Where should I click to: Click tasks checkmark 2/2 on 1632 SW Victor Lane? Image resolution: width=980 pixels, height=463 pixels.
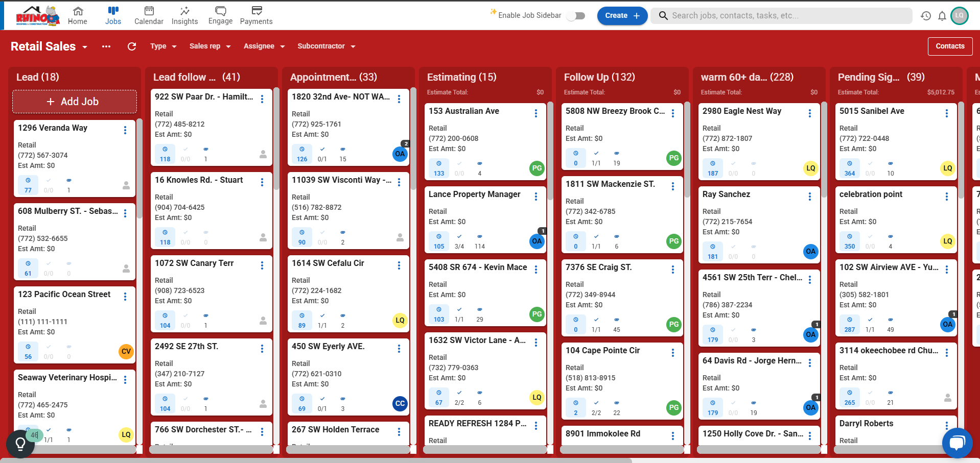pos(459,398)
